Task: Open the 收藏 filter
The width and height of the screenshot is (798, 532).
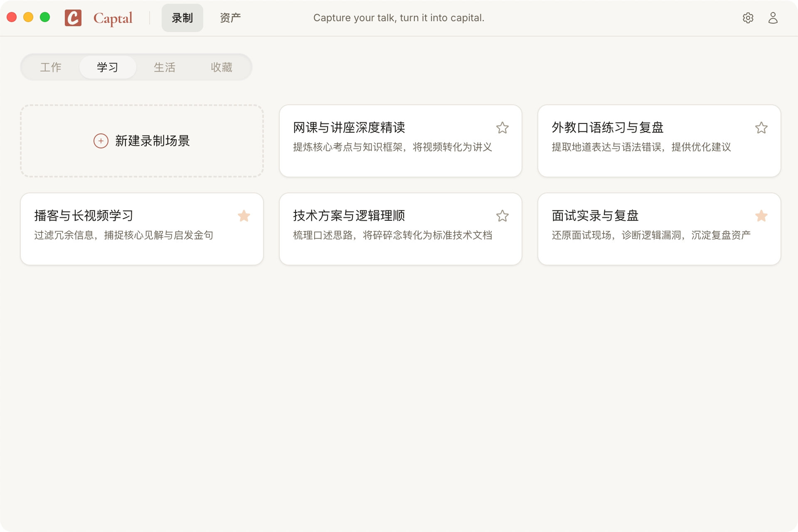Action: [221, 67]
